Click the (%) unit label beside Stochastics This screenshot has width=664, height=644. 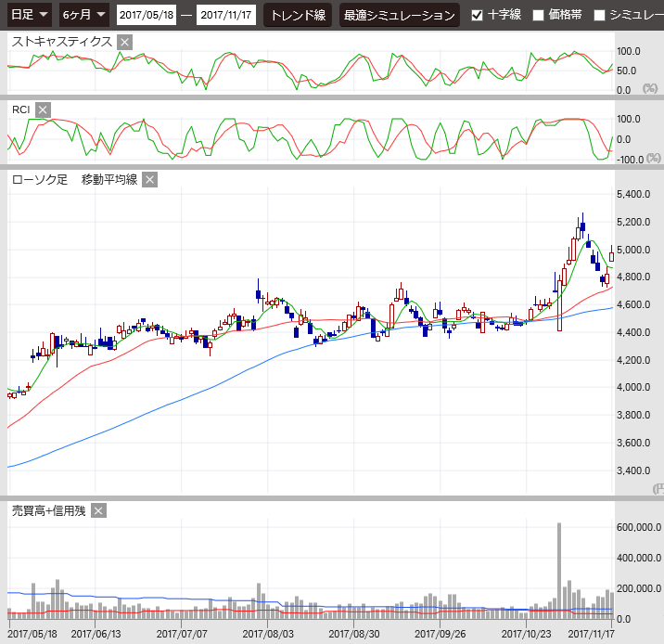coord(650,89)
